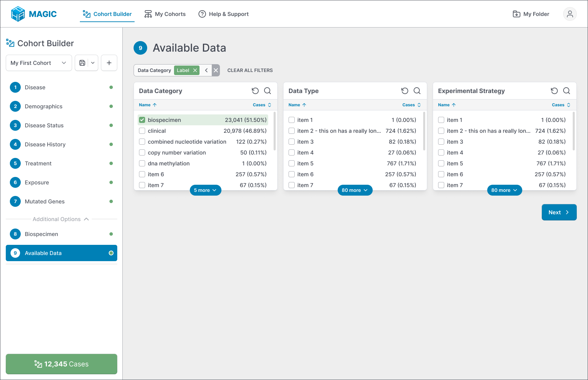This screenshot has width=588, height=380.
Task: Reset the Data Category filter card
Action: click(255, 91)
